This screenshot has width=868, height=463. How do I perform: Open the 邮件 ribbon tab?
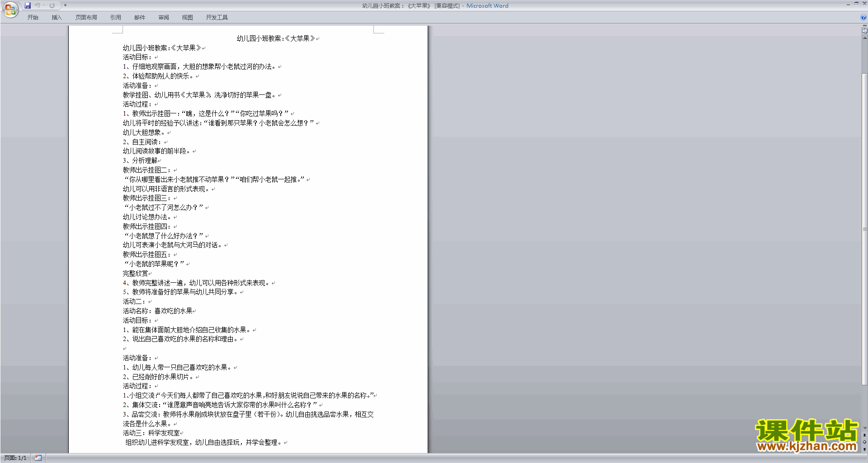point(140,18)
